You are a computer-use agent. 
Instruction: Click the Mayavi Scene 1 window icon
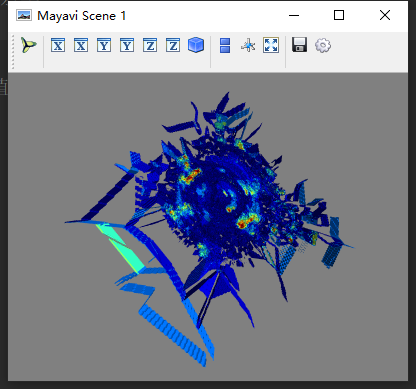[x=24, y=15]
